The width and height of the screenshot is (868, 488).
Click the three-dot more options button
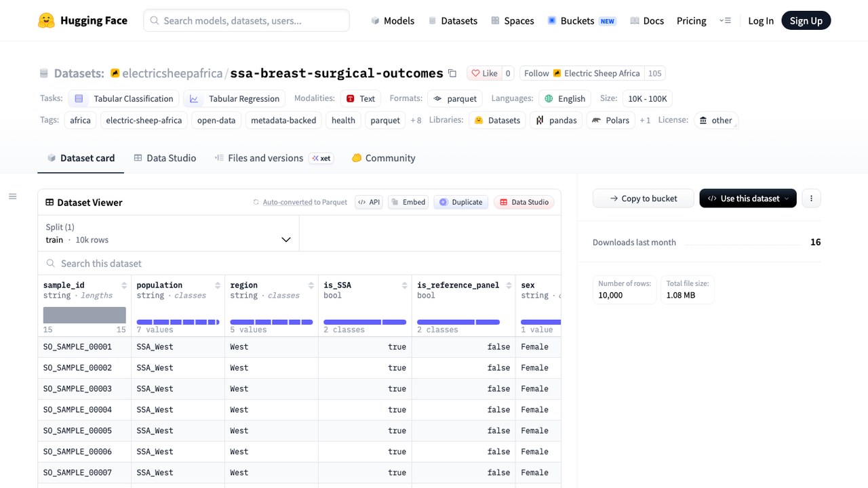811,199
